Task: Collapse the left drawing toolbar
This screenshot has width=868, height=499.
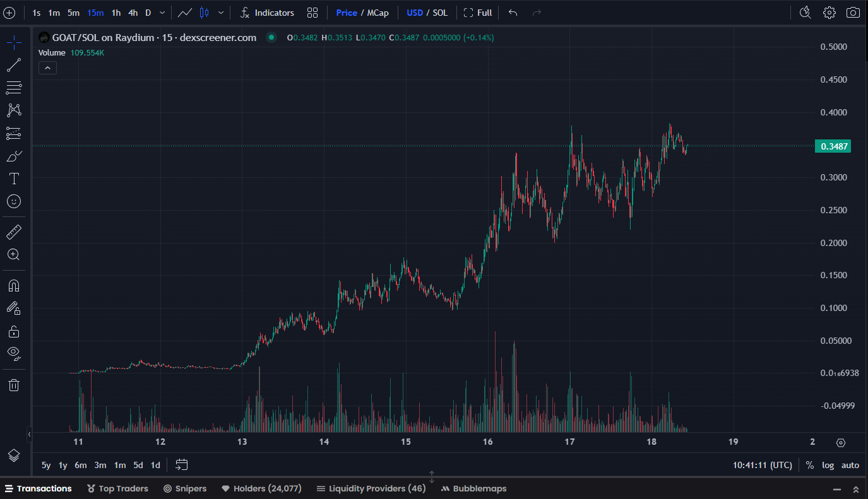Action: pos(30,435)
